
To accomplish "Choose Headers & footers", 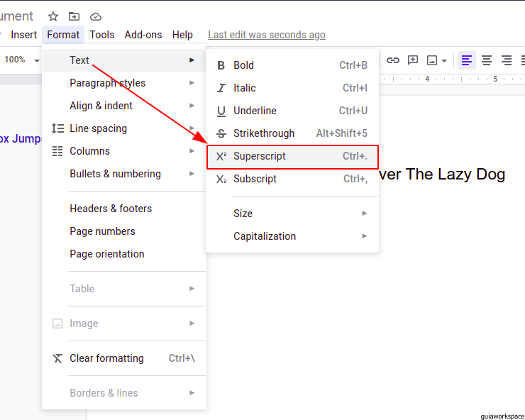I will pyautogui.click(x=124, y=209).
